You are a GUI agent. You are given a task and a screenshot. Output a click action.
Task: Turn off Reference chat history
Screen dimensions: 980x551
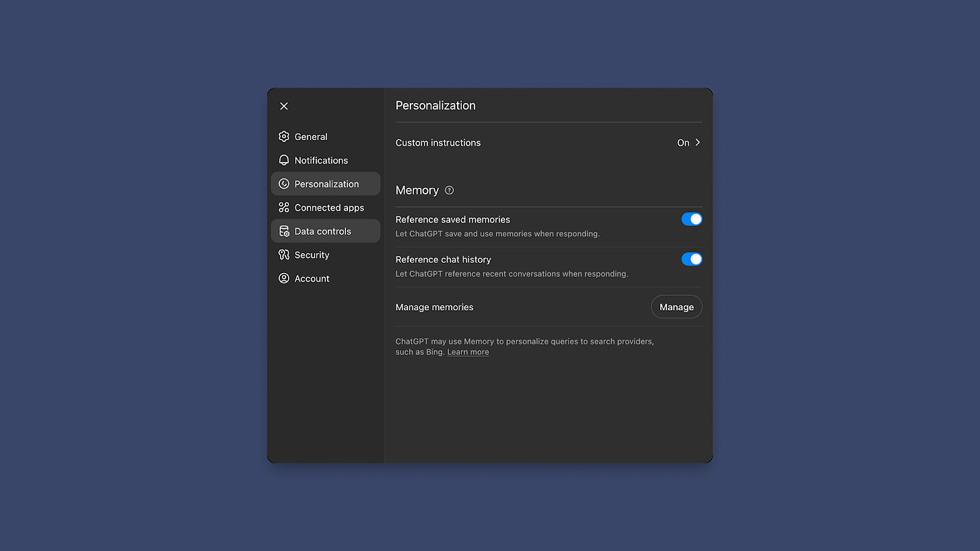point(692,259)
